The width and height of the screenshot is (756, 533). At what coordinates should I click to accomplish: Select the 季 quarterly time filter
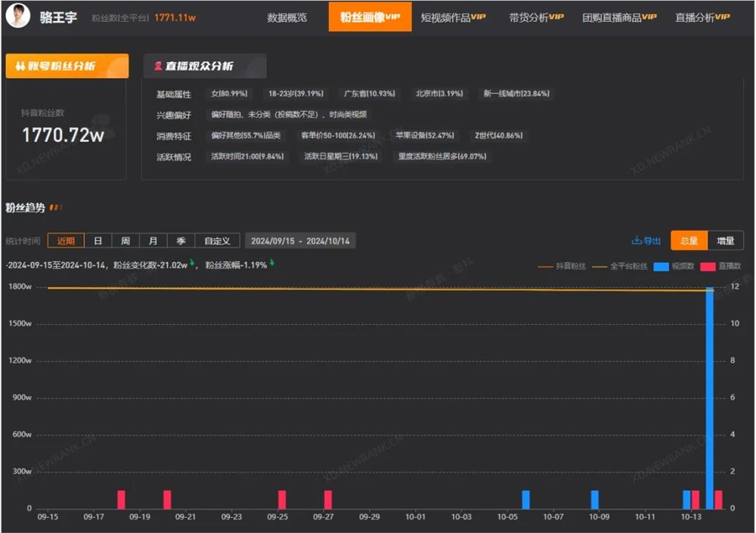(x=180, y=240)
